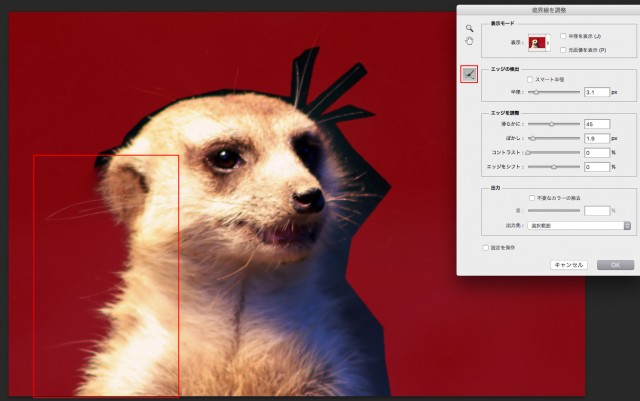Screen dimensions: 640x401
Task: Enable the 元画像を表示 (P) checkbox
Action: pos(563,48)
